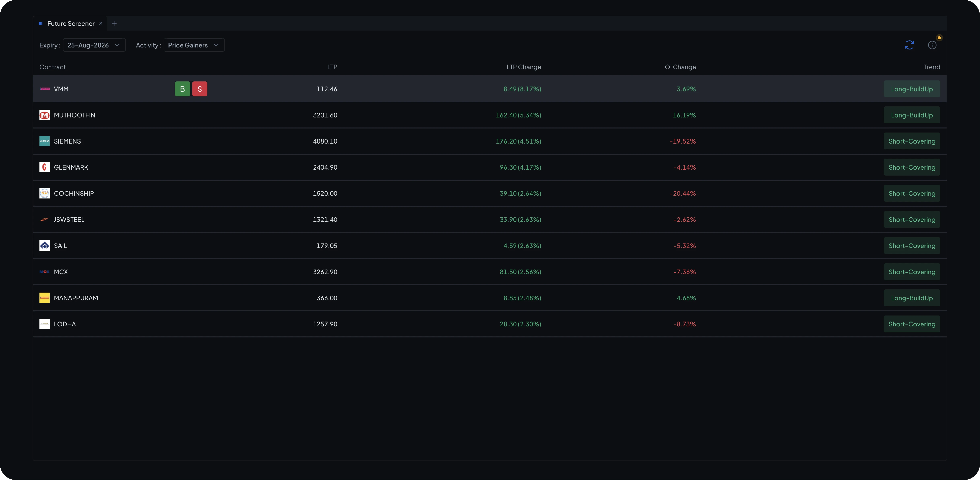This screenshot has height=480, width=980.
Task: Click the OI change -7.36% value
Action: tap(685, 272)
